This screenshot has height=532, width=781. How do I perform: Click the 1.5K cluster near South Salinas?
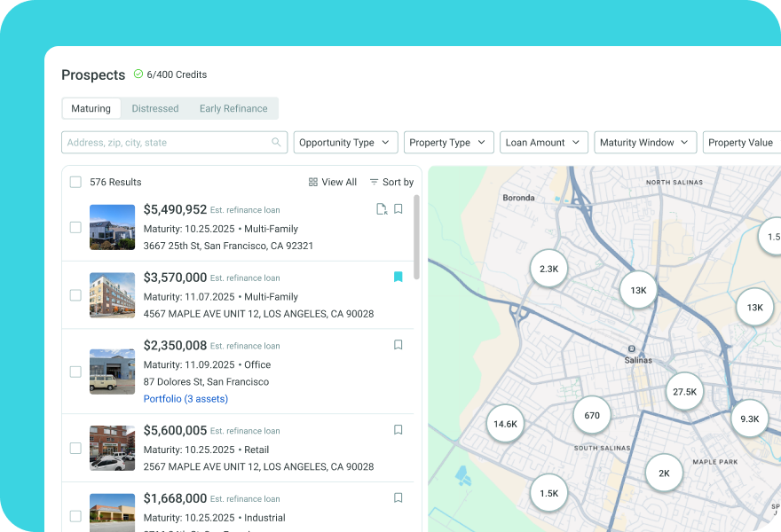548,493
